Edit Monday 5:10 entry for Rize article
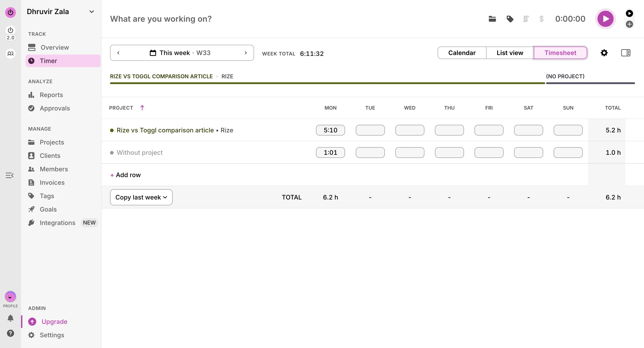 330,130
